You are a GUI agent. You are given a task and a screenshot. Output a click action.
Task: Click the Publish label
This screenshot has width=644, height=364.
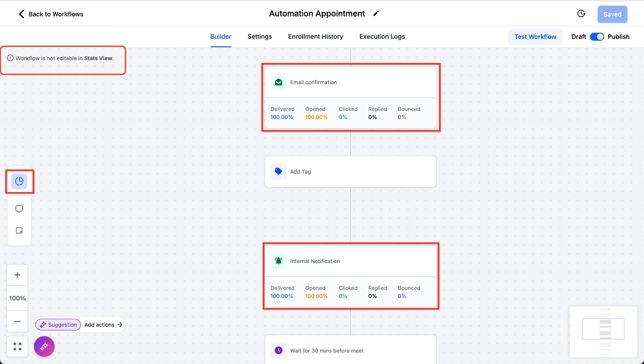(618, 37)
